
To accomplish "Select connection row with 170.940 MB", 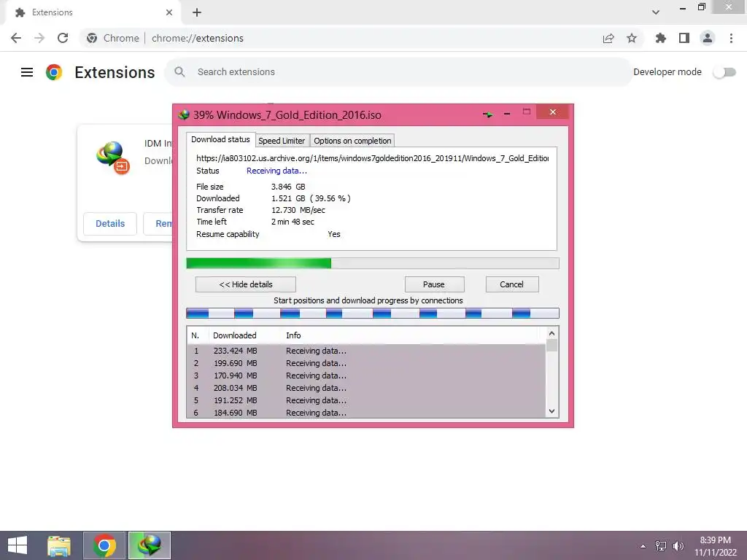I will point(367,376).
